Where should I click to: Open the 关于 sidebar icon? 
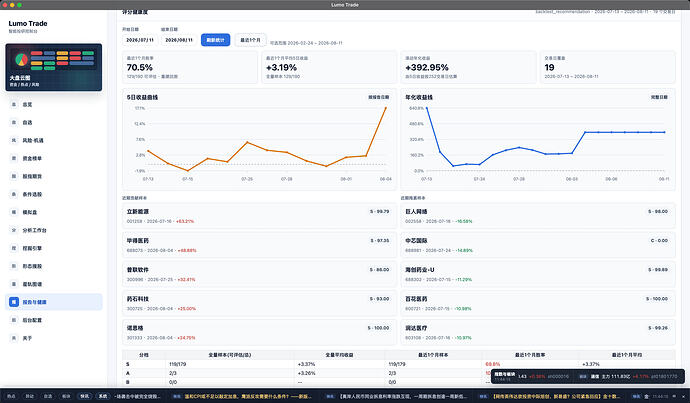tap(14, 338)
